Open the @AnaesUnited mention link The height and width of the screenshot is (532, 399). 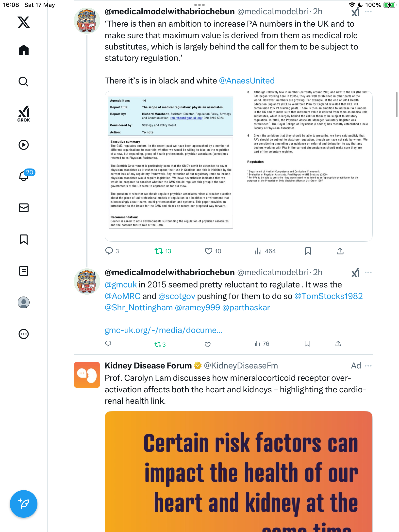point(247,81)
